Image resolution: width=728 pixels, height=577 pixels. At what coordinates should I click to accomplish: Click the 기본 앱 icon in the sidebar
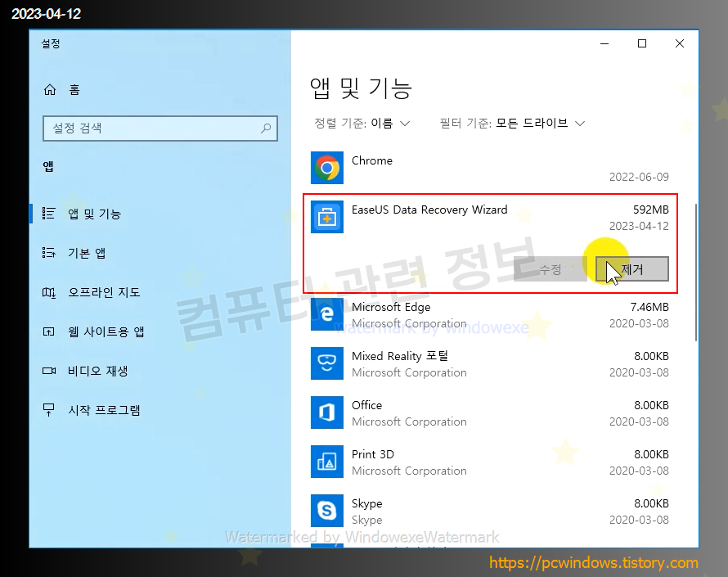click(x=49, y=253)
